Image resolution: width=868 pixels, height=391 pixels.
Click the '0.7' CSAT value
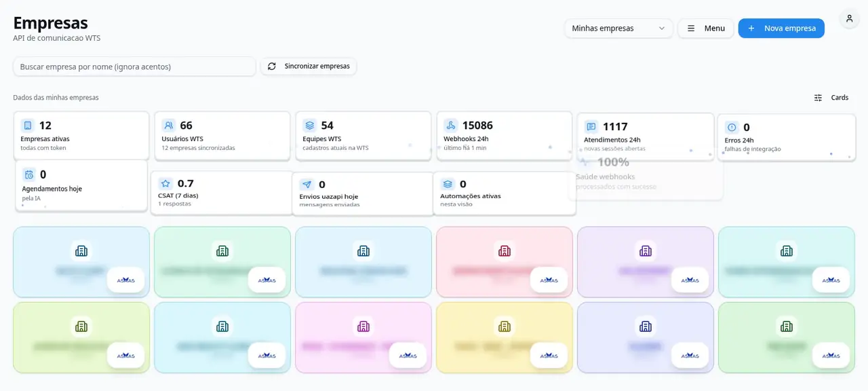click(x=186, y=183)
